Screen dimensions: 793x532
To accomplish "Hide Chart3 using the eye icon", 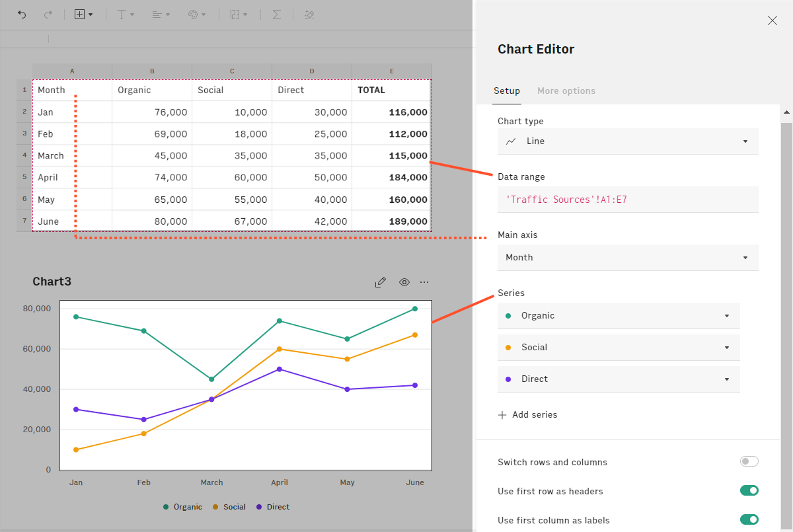I will pyautogui.click(x=404, y=282).
